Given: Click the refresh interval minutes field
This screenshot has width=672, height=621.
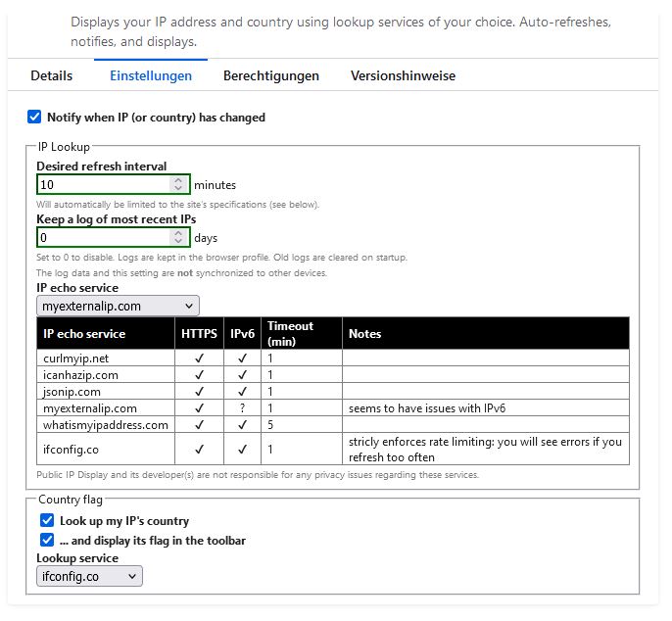Looking at the screenshot, I should click(103, 184).
